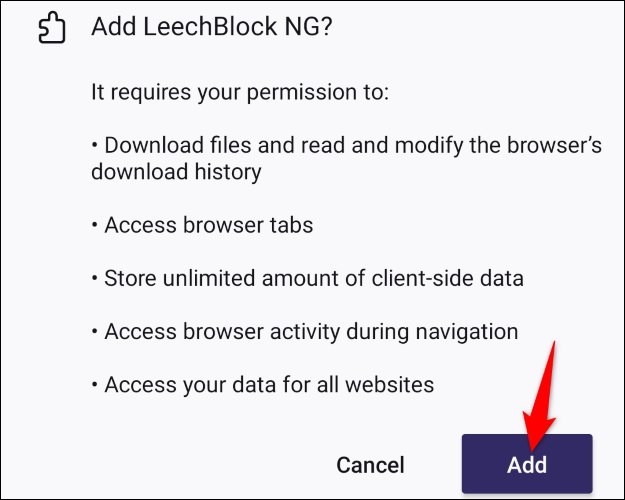
Task: Click the puzzle-piece extension icon
Action: tap(51, 27)
